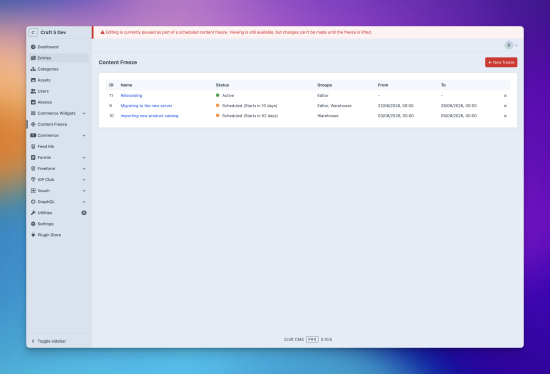Click the Craft 5 Dev site icon
550x374 pixels.
[33, 32]
